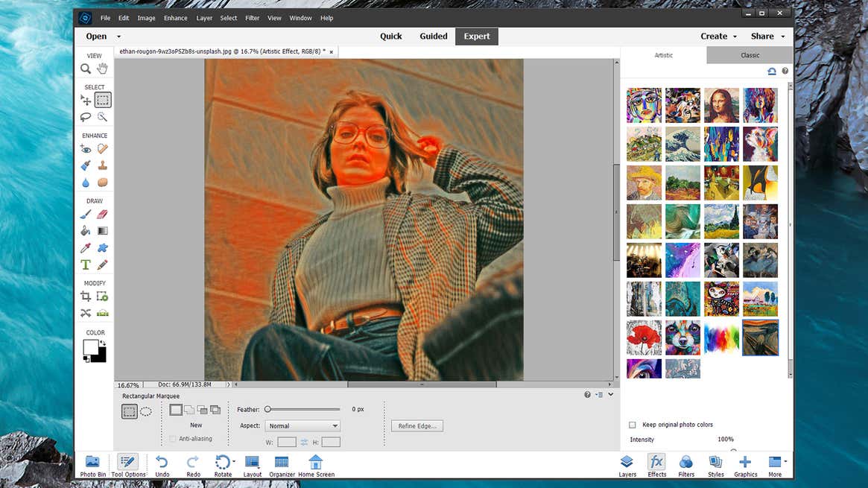Open the Styles panel

[x=715, y=466]
